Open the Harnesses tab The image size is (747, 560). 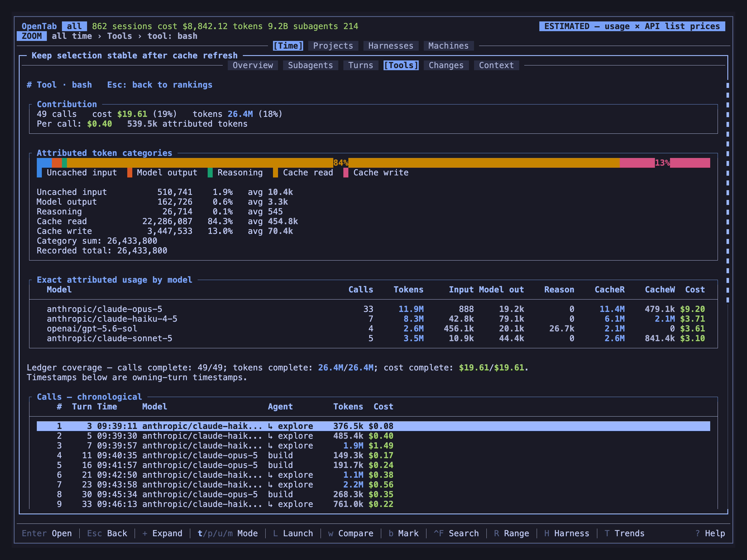391,45
